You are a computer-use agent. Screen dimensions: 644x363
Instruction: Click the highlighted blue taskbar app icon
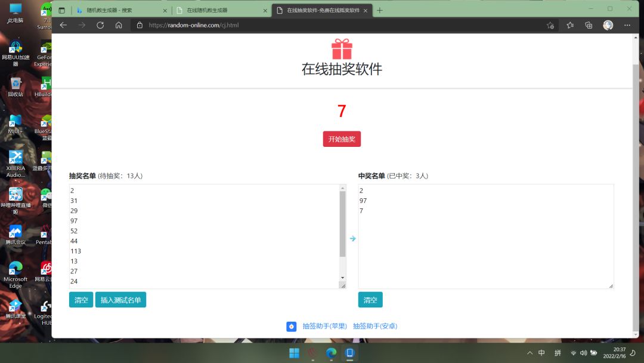(x=349, y=353)
